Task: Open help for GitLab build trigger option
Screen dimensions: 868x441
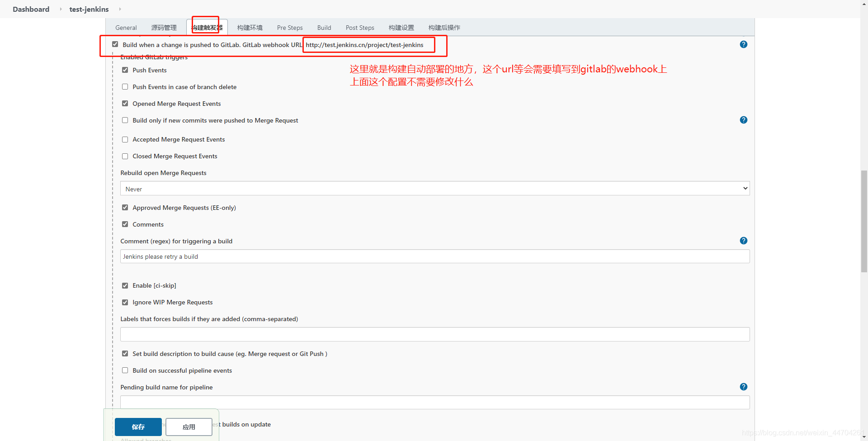Action: [744, 44]
